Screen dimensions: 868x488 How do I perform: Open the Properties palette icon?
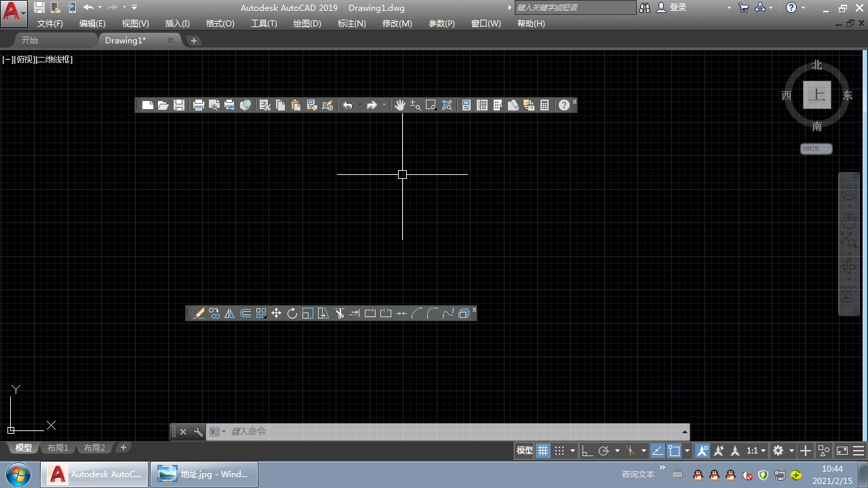click(466, 105)
